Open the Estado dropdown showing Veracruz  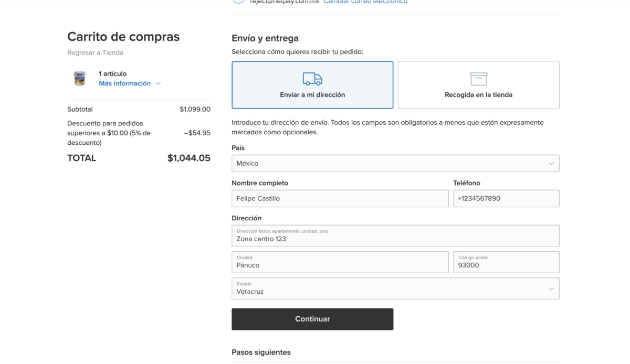[x=395, y=288]
